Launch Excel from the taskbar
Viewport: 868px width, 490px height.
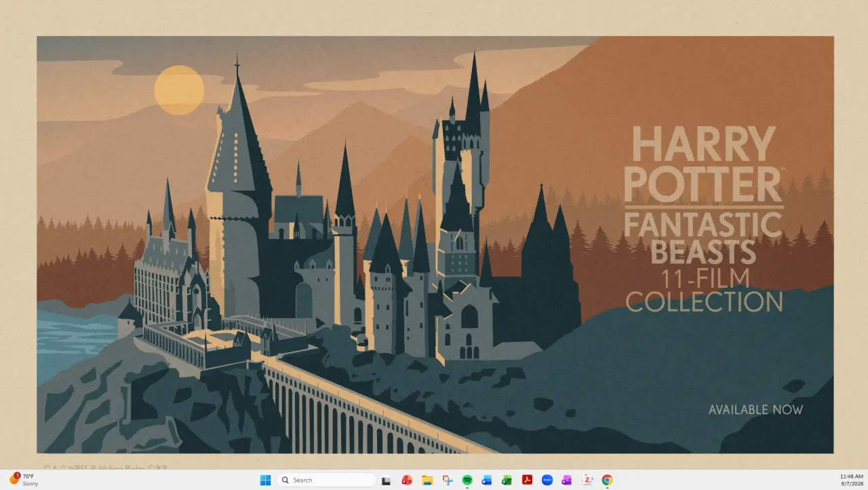507,480
